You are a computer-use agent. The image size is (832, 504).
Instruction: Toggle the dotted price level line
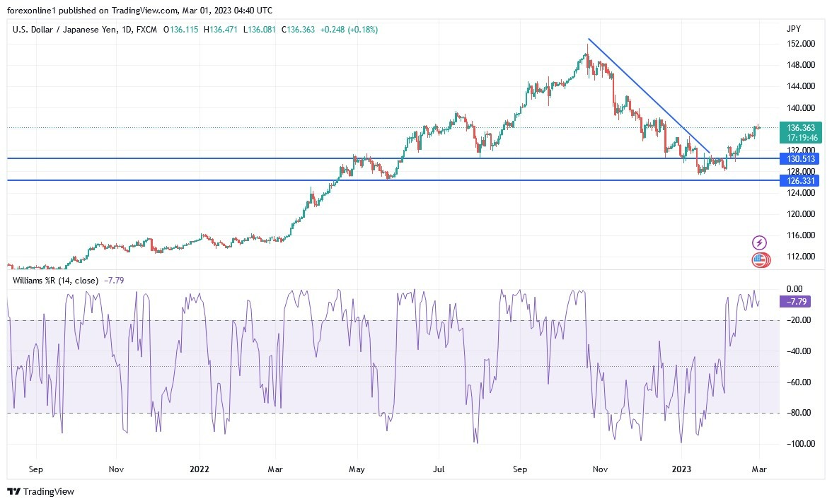click(x=354, y=129)
